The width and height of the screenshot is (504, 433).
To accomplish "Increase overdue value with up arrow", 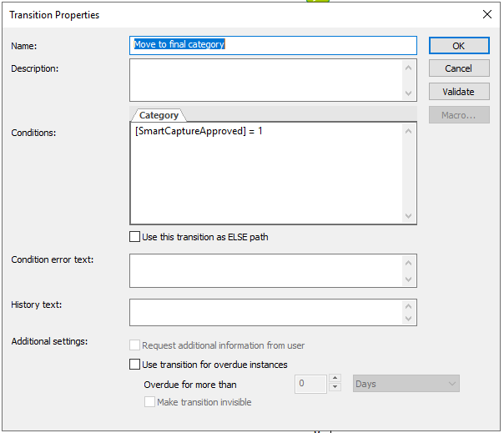I will [x=335, y=380].
